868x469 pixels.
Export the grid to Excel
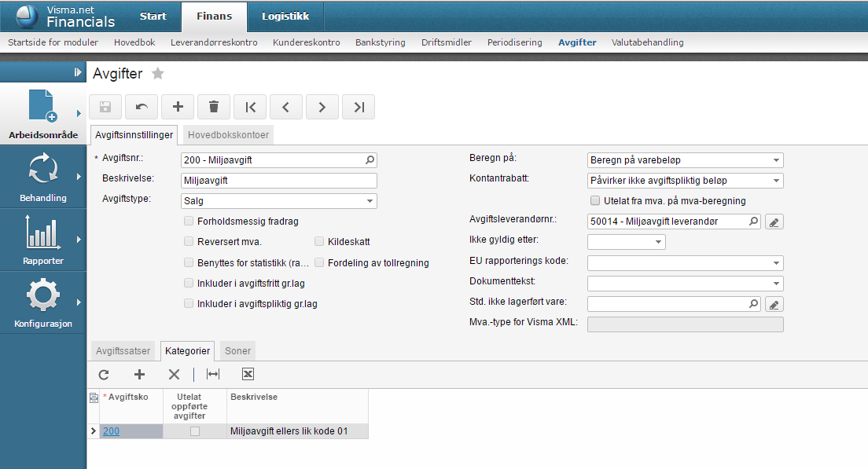(x=248, y=375)
